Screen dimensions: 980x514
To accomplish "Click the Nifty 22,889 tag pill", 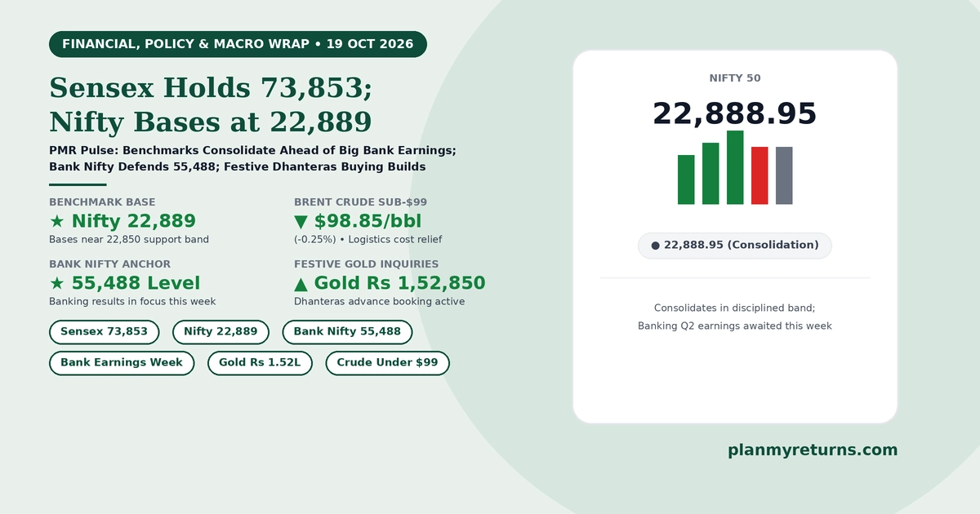I will point(220,332).
